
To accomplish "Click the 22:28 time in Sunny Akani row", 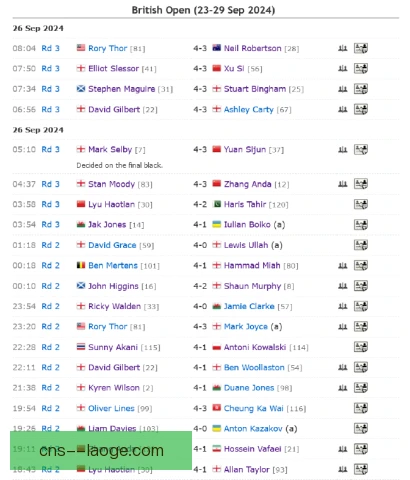I will pyautogui.click(x=24, y=347).
